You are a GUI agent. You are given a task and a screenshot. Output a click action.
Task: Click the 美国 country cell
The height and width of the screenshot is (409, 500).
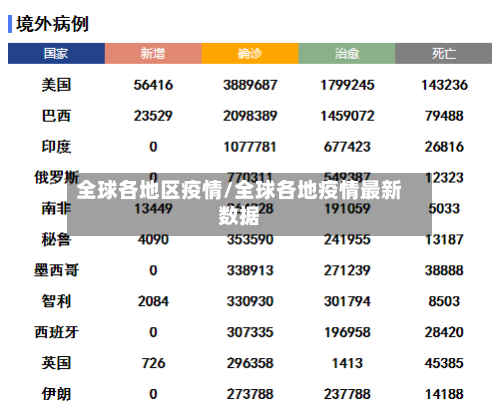pyautogui.click(x=56, y=85)
